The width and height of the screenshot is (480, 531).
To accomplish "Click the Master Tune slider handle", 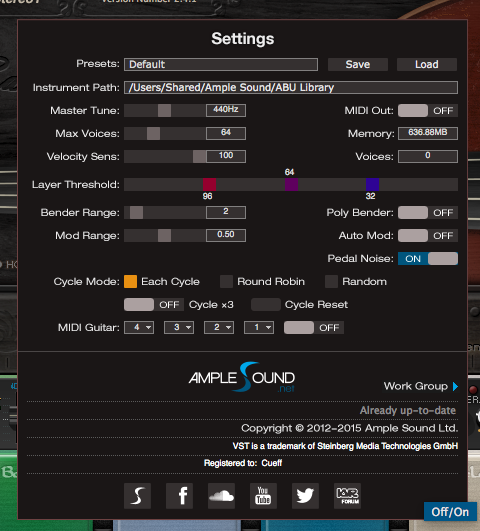I will pyautogui.click(x=164, y=111).
